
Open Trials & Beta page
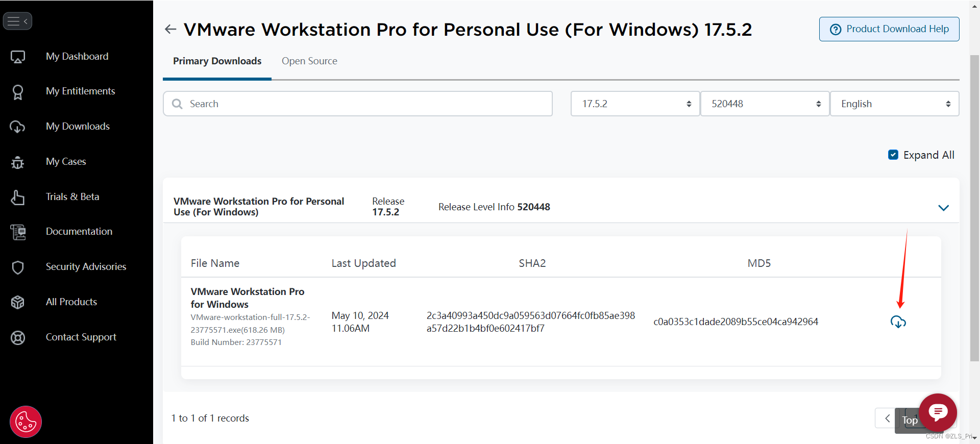point(72,196)
